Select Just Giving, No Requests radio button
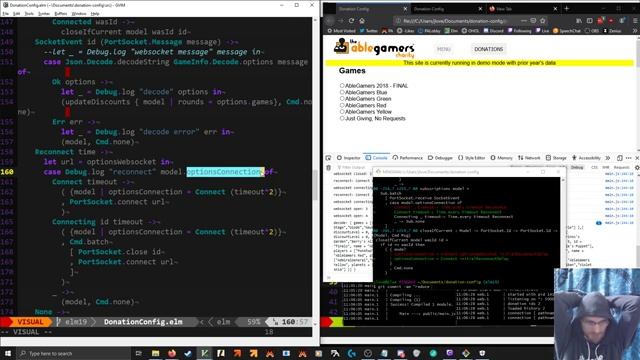The height and width of the screenshot is (360, 640). [342, 118]
